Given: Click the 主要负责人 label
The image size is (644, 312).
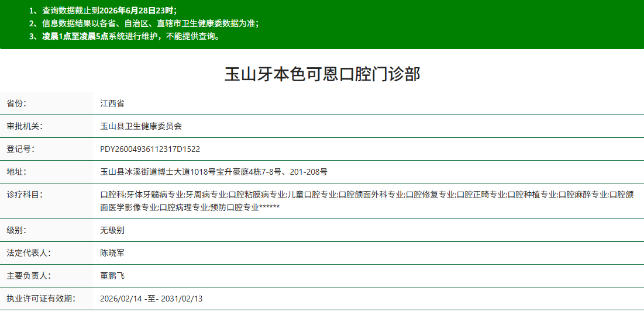Looking at the screenshot, I should [29, 276].
